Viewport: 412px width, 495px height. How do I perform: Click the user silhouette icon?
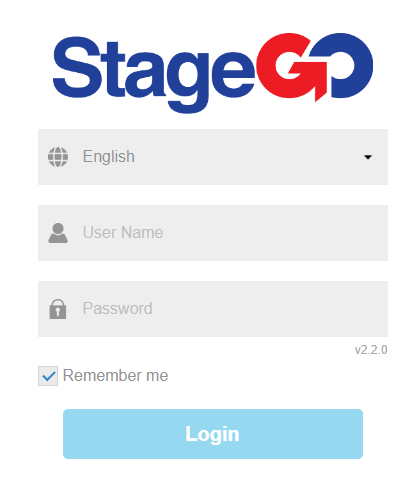click(58, 233)
